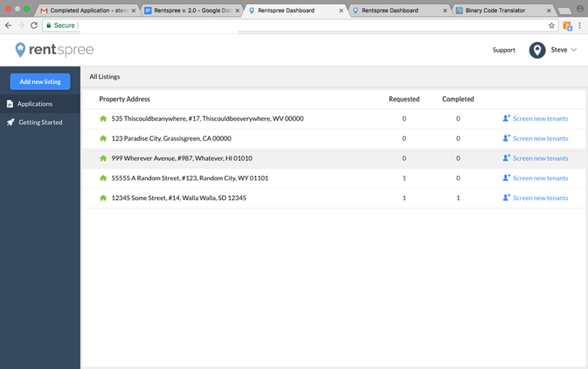Close the Binary Code Translator tab
The width and height of the screenshot is (588, 369).
[x=549, y=11]
